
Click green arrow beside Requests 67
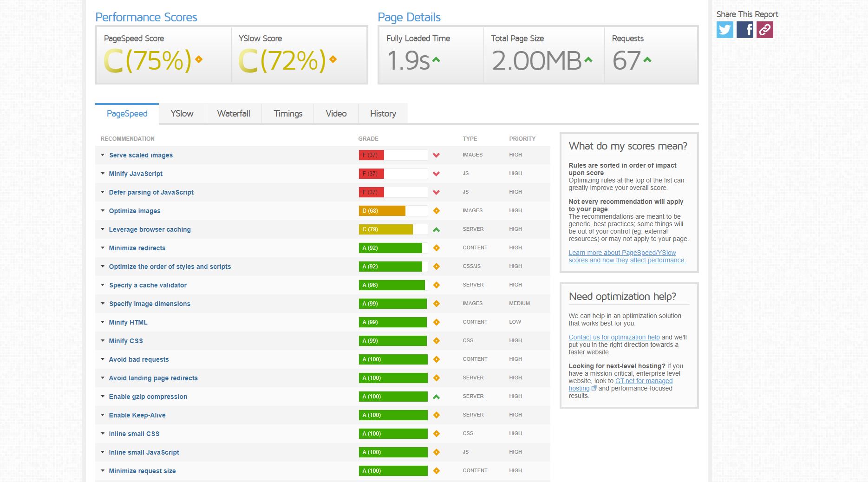tap(647, 59)
